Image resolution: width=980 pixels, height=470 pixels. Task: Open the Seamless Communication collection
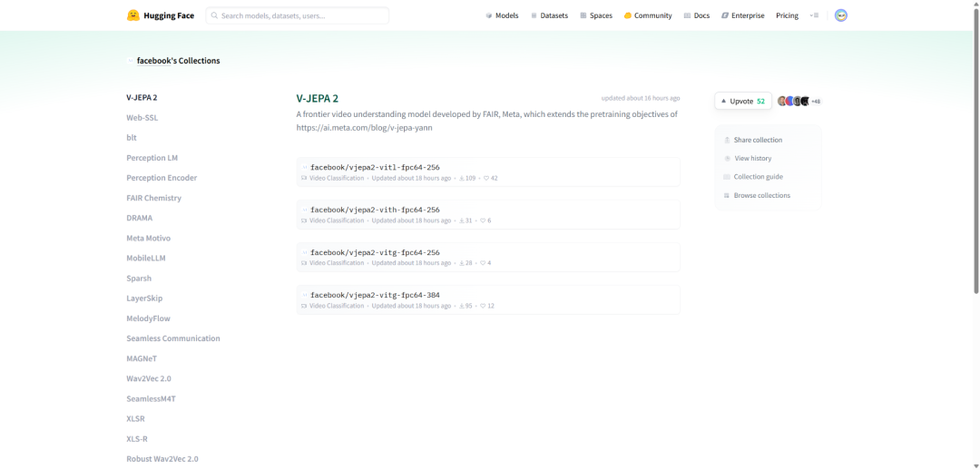(173, 338)
